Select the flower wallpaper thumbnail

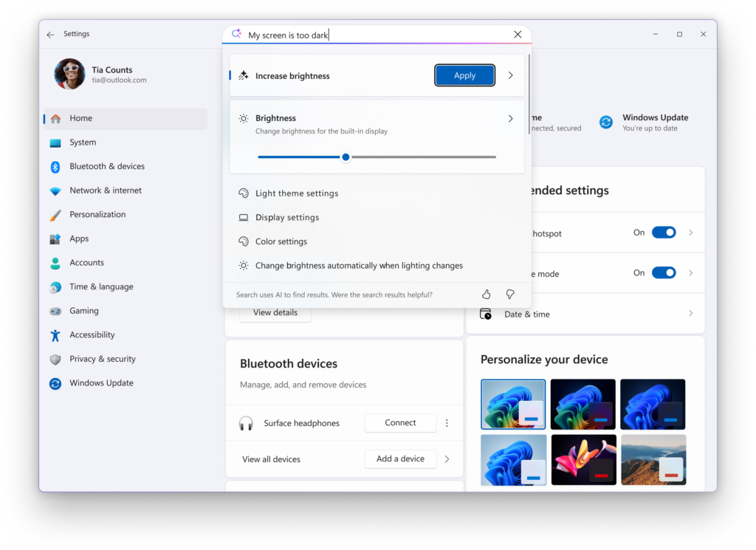[583, 459]
